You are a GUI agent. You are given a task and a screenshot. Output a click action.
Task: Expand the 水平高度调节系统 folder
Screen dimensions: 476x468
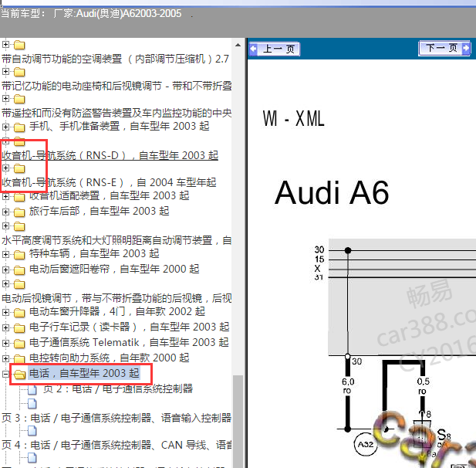tap(5, 226)
